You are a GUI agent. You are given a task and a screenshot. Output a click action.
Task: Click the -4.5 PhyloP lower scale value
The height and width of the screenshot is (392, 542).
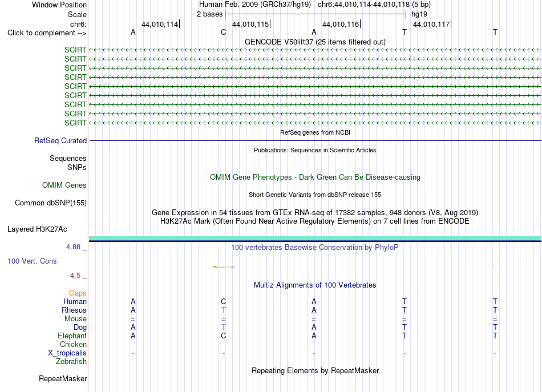click(x=74, y=276)
